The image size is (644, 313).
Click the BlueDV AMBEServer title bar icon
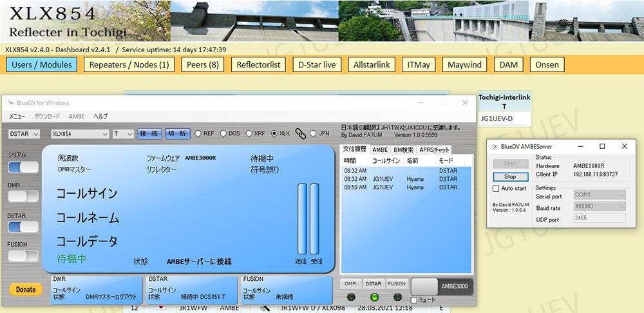click(494, 146)
